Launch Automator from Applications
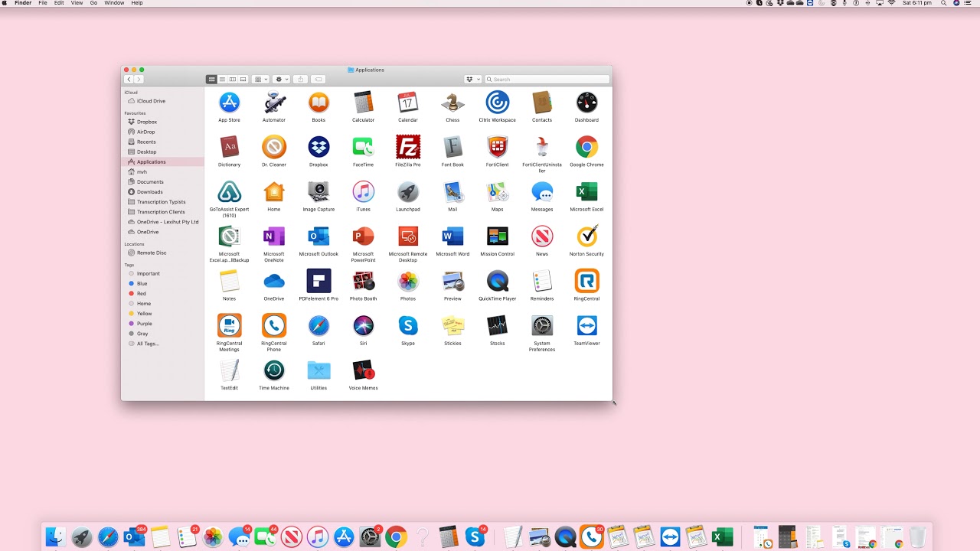The height and width of the screenshot is (551, 980). [274, 103]
